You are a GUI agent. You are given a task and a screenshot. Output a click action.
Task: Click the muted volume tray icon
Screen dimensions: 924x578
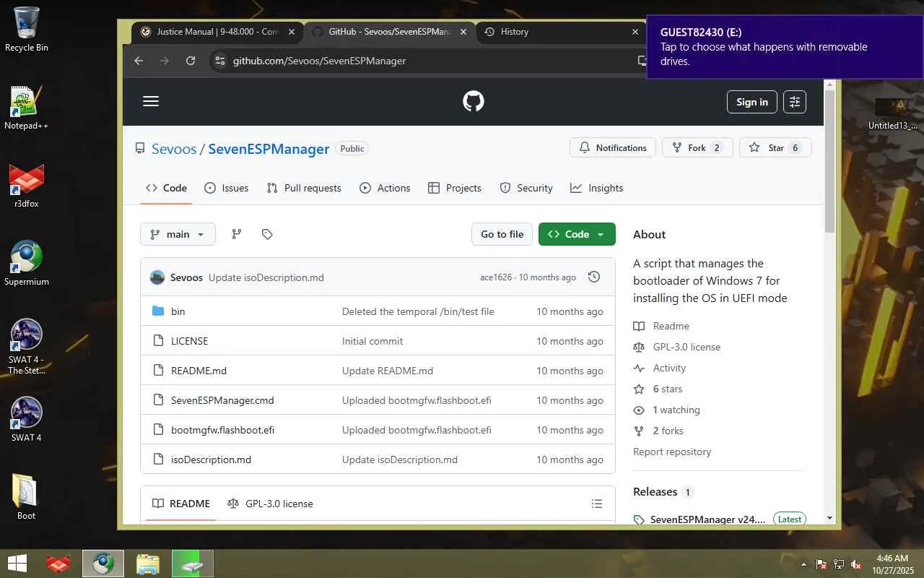(x=856, y=564)
